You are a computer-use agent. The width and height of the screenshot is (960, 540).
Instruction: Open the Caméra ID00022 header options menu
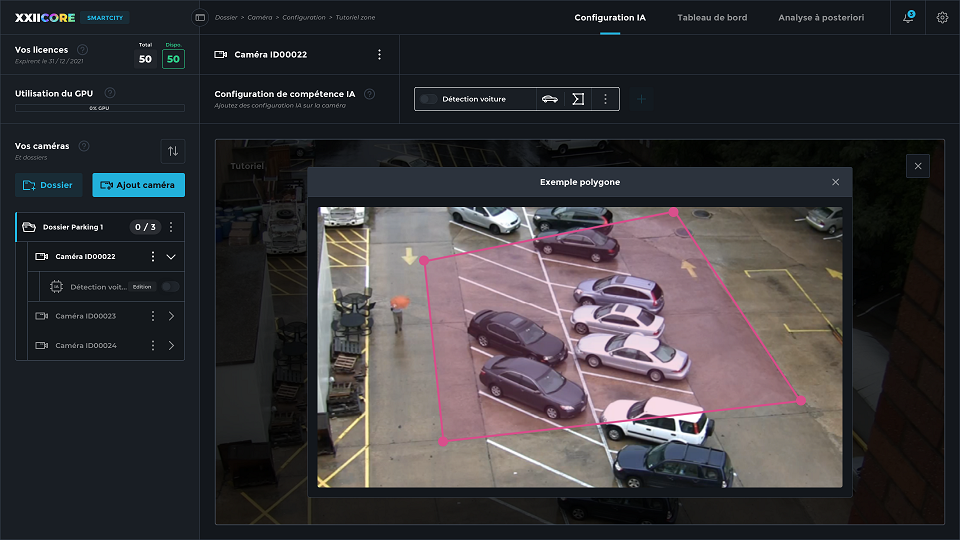pyautogui.click(x=379, y=55)
